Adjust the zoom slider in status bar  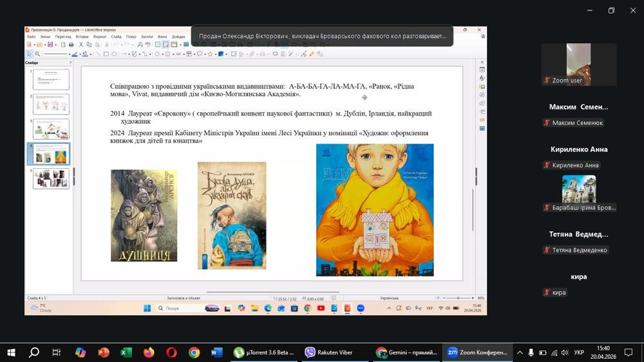click(457, 298)
